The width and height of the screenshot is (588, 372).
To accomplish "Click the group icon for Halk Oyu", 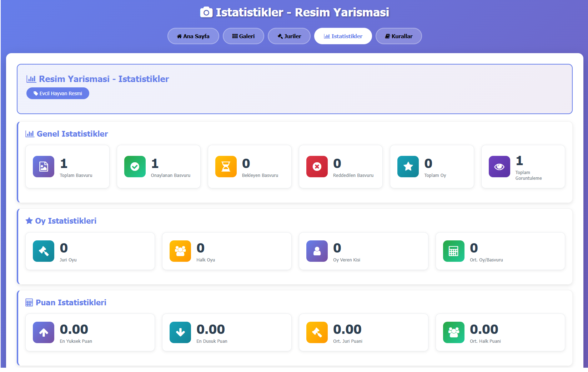I will (x=180, y=251).
